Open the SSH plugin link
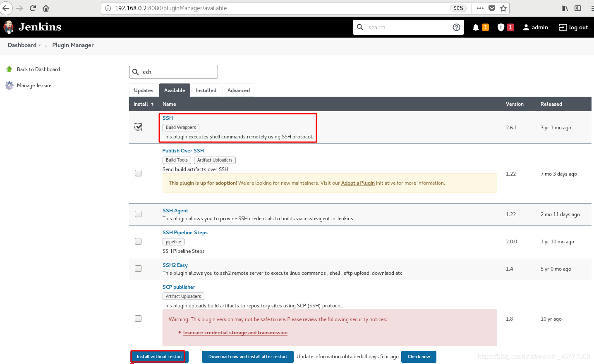 (x=168, y=118)
